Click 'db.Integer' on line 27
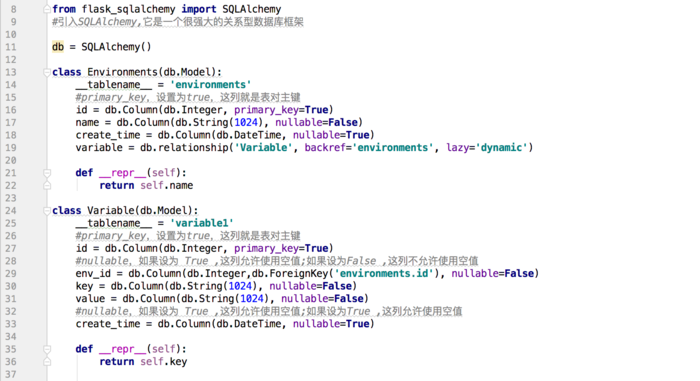This screenshot has width=700, height=381. tap(193, 248)
